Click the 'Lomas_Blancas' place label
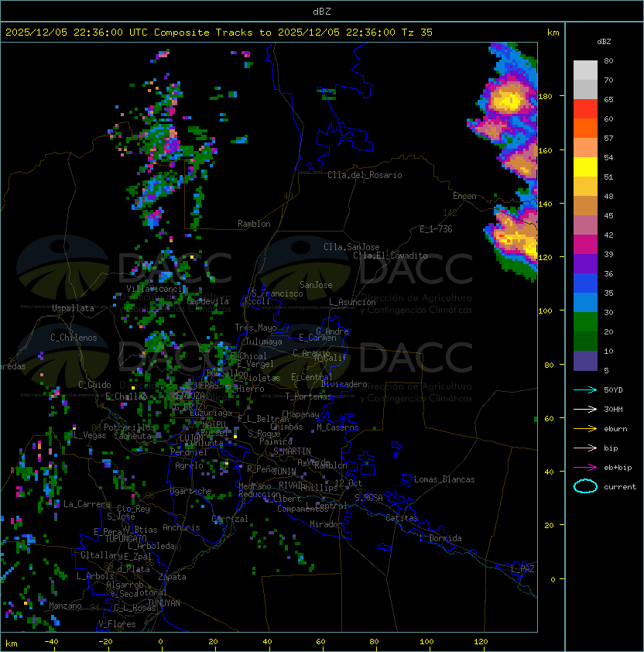The image size is (644, 652). point(444,479)
